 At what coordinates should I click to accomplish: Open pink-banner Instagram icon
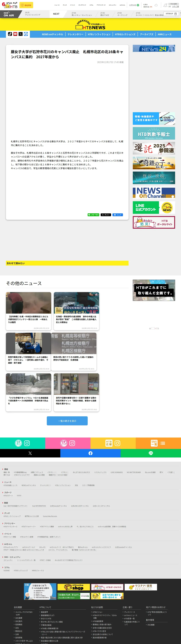coord(72,443)
